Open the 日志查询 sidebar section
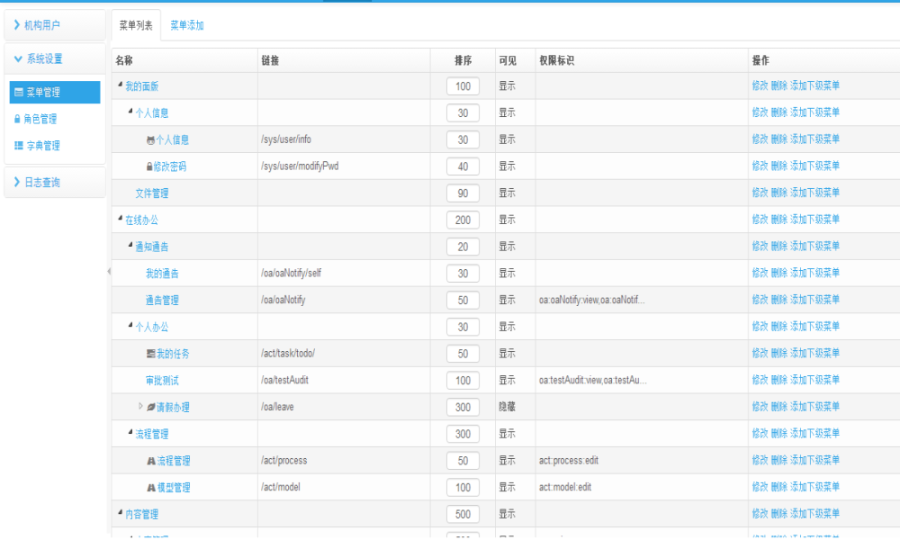 [54, 181]
